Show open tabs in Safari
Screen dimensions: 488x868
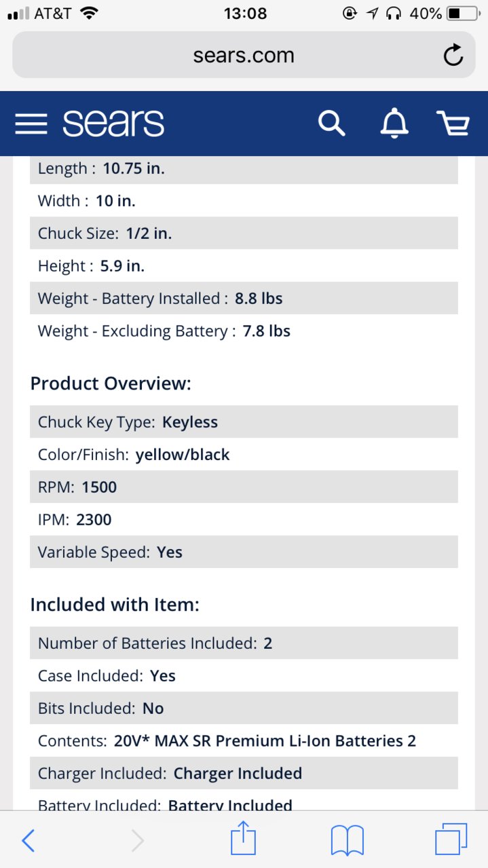[x=451, y=839]
